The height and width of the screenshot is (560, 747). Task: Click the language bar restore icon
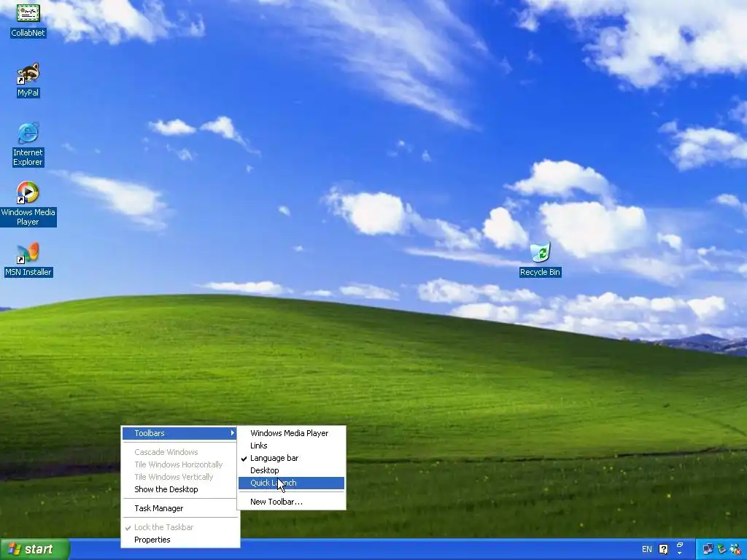tap(680, 545)
